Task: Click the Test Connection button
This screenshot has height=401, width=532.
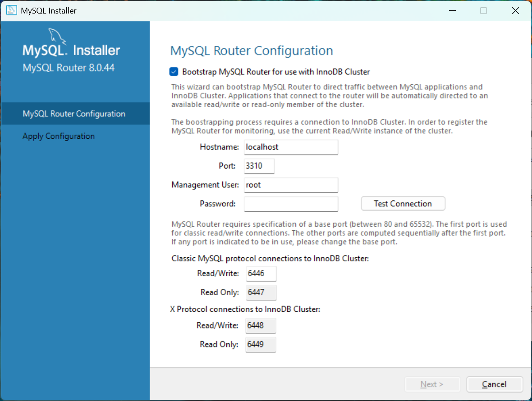Action: tap(403, 203)
